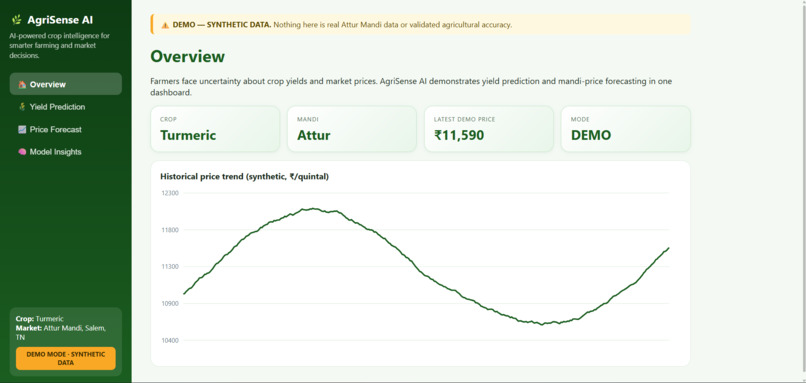
Task: Open the Yield Prediction page
Action: pos(66,107)
